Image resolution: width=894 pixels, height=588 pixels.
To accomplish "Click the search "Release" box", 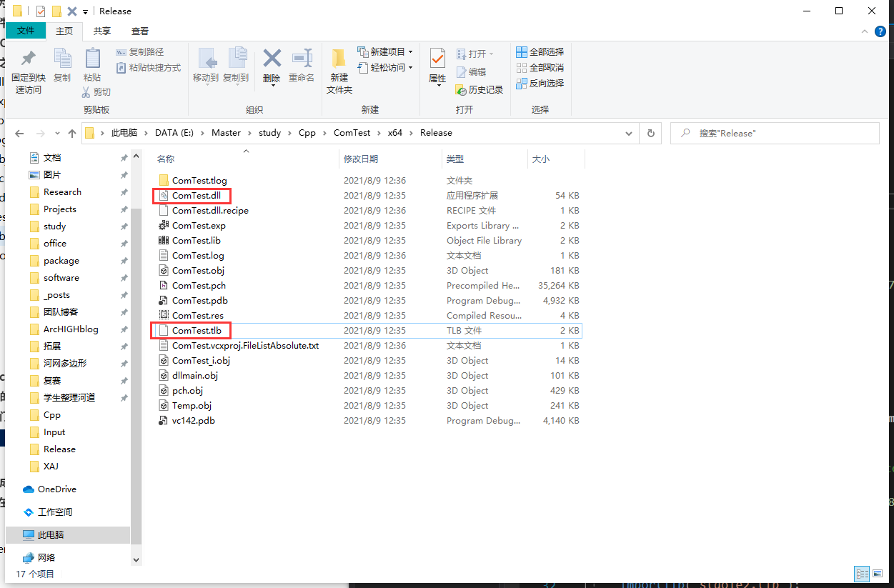I will pyautogui.click(x=775, y=133).
